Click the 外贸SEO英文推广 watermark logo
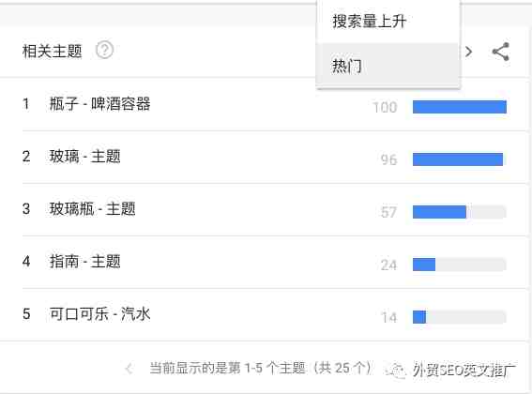Image resolution: width=532 pixels, height=394 pixels. [451, 370]
